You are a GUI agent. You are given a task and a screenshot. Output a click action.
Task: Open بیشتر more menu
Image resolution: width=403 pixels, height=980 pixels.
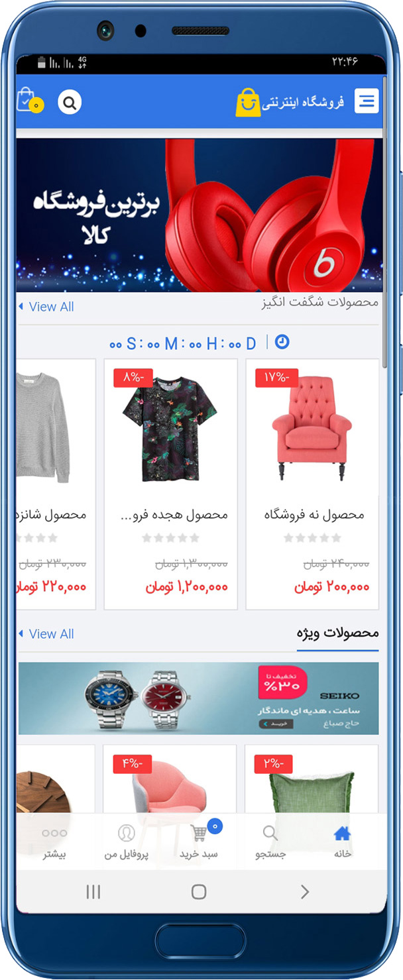54,842
